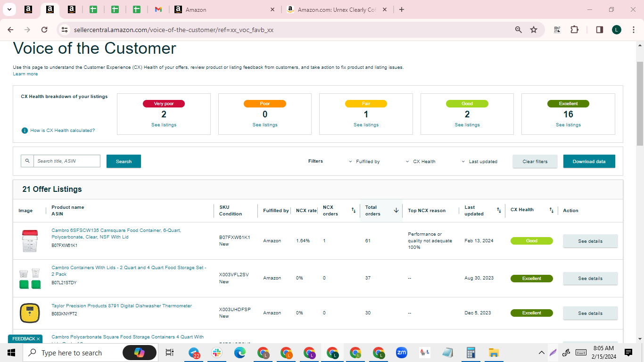Open Slack from the taskbar
The width and height of the screenshot is (644, 362).
pyautogui.click(x=217, y=353)
